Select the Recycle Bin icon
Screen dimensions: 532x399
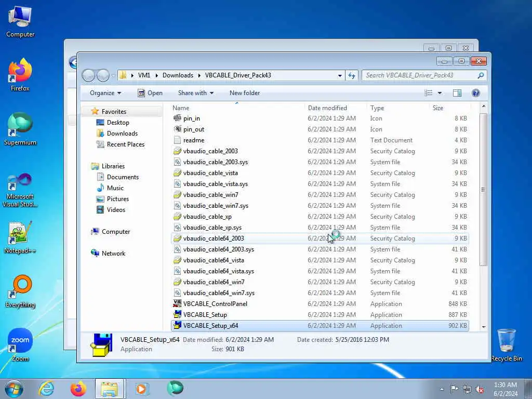[x=507, y=345]
